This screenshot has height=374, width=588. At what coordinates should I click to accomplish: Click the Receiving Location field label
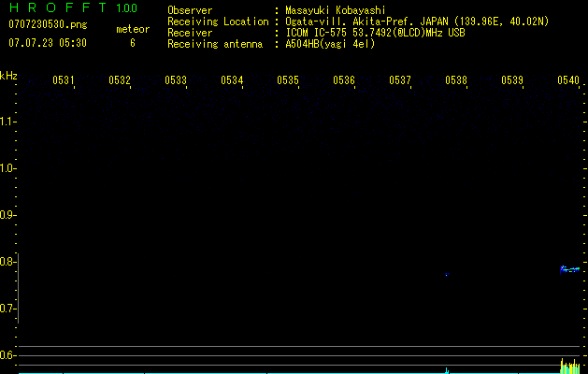click(x=218, y=22)
